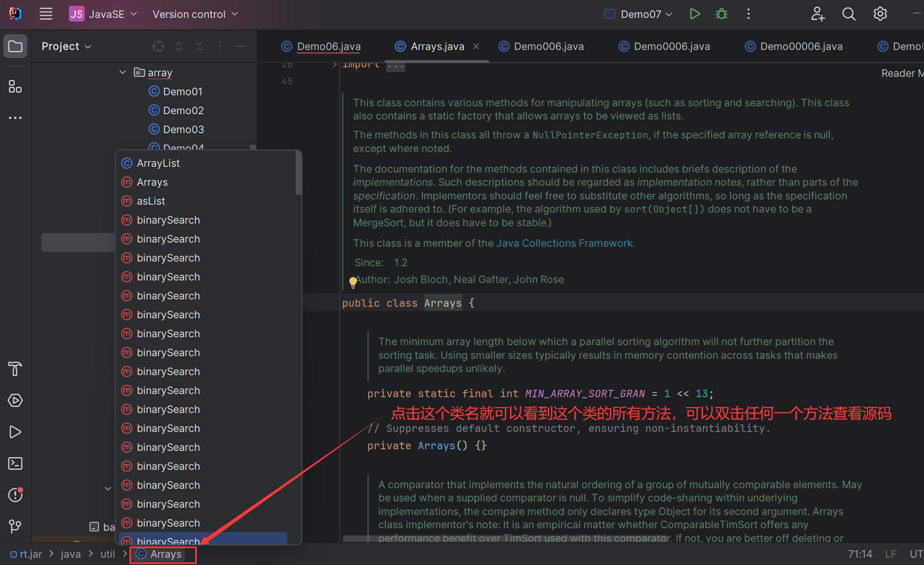Click the Arrays class name in code
Viewport: 924px width, 565px height.
tap(443, 303)
